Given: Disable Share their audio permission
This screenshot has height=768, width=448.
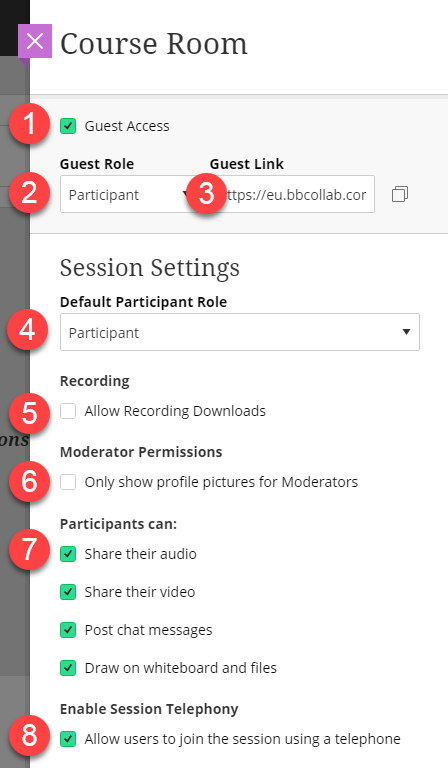Looking at the screenshot, I should click(68, 554).
